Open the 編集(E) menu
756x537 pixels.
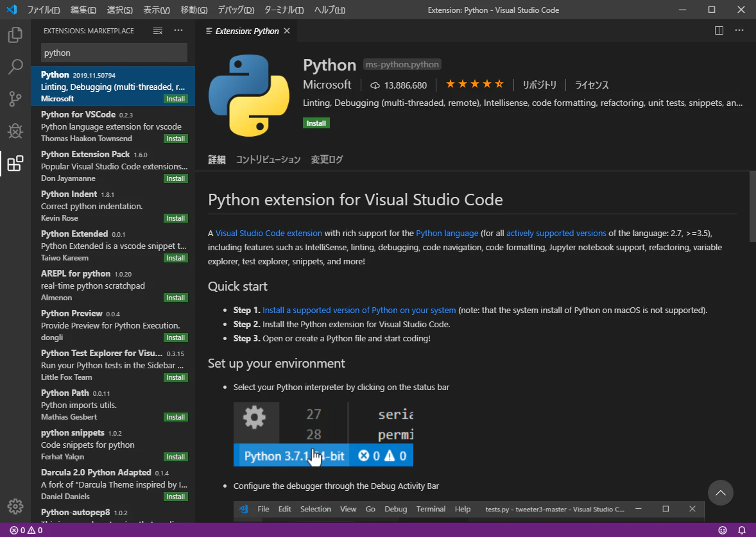tap(83, 10)
